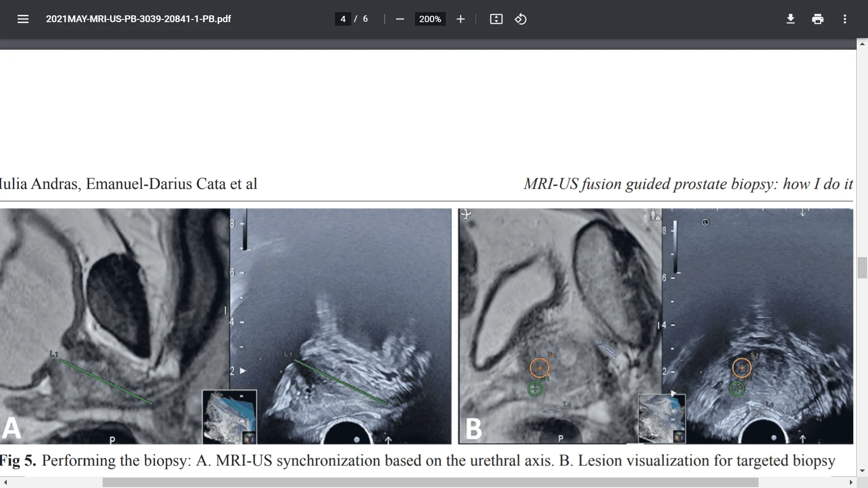This screenshot has height=488, width=868.
Task: Click the vertical scrollbar thumb
Action: (x=862, y=267)
